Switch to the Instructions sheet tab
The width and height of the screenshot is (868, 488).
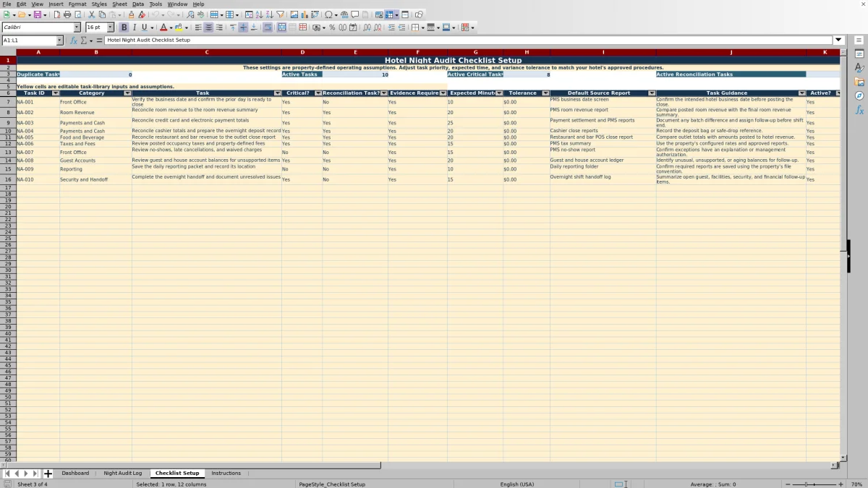coord(226,474)
